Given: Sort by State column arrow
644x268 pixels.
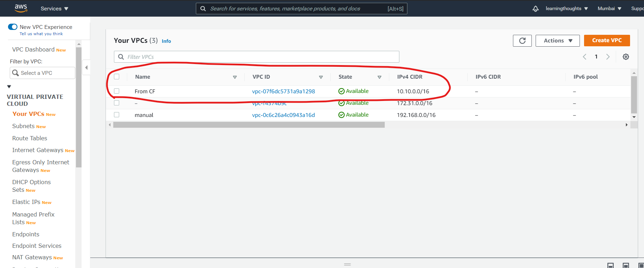Looking at the screenshot, I should click(x=379, y=77).
